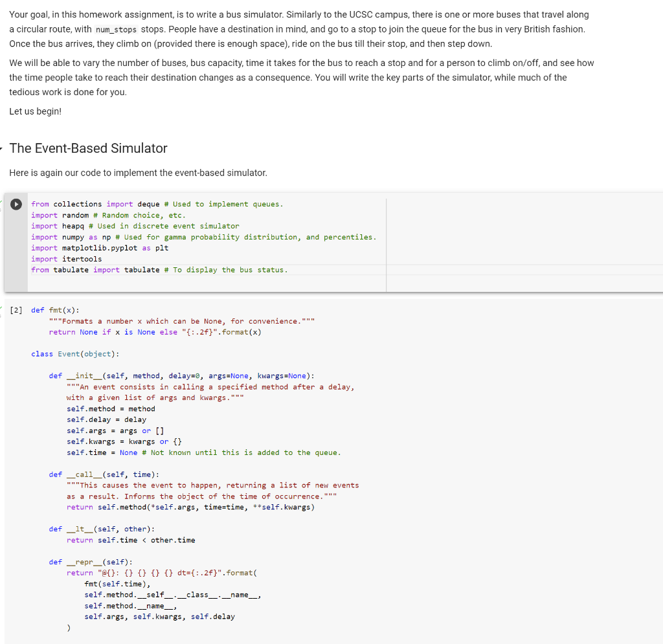The image size is (663, 644).
Task: Click the "def __repr__(self):" line
Action: [x=91, y=562]
